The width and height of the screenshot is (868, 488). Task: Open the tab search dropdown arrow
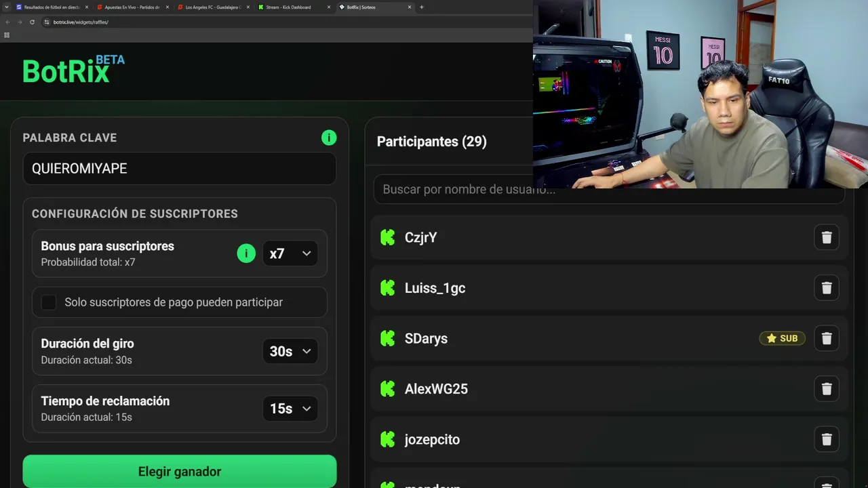[7, 7]
